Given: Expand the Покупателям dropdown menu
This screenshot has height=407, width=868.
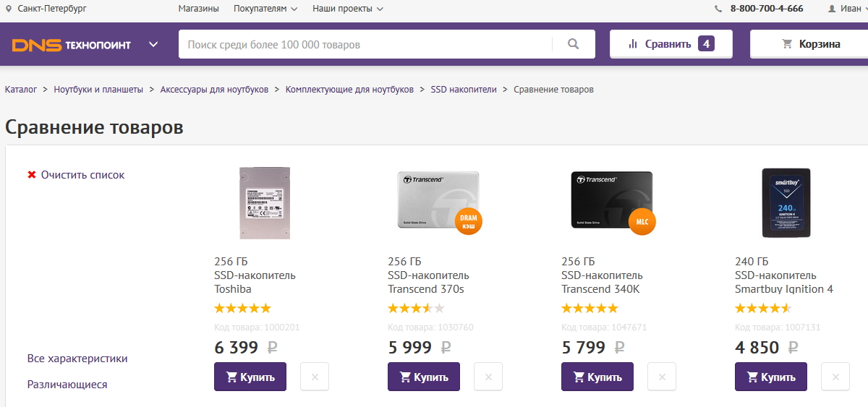Looking at the screenshot, I should coord(265,9).
